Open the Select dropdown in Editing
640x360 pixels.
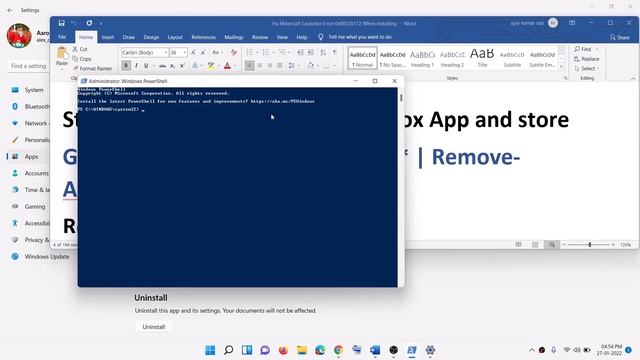[x=587, y=69]
